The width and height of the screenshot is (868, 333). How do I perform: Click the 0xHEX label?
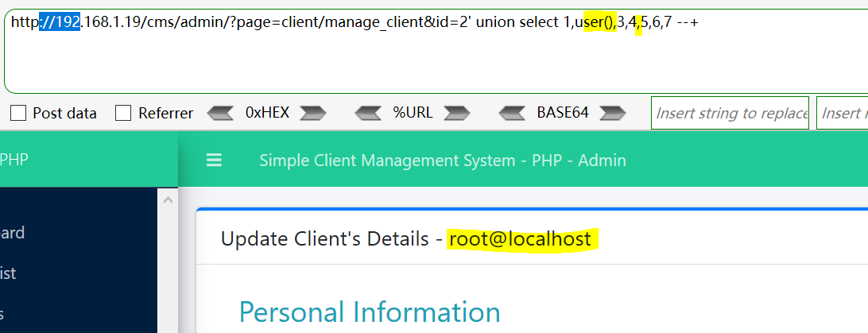coord(267,113)
